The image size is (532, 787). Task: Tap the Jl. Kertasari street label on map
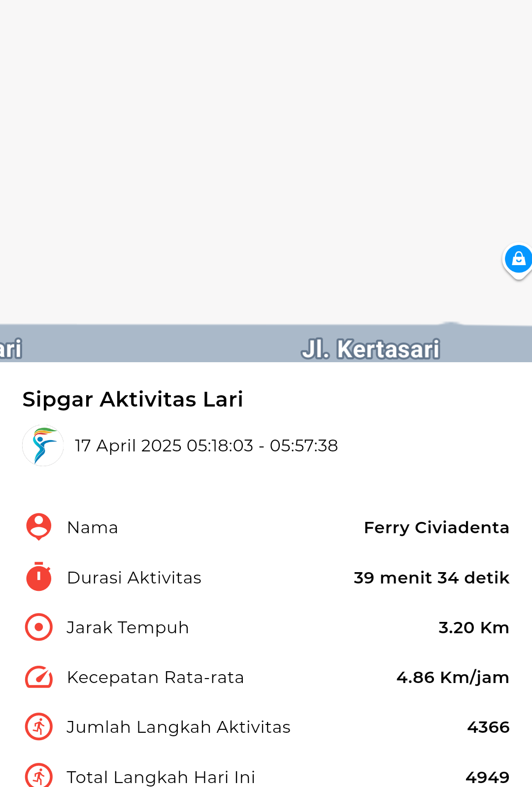pyautogui.click(x=370, y=349)
